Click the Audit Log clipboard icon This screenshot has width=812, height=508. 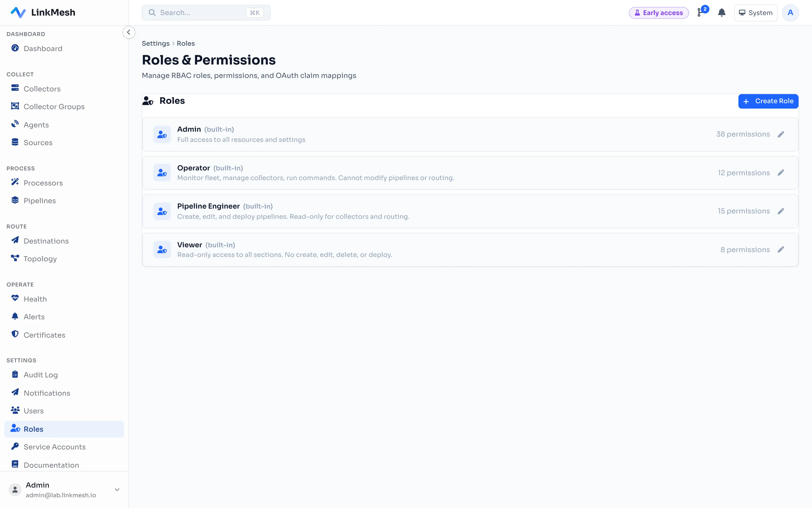[15, 374]
